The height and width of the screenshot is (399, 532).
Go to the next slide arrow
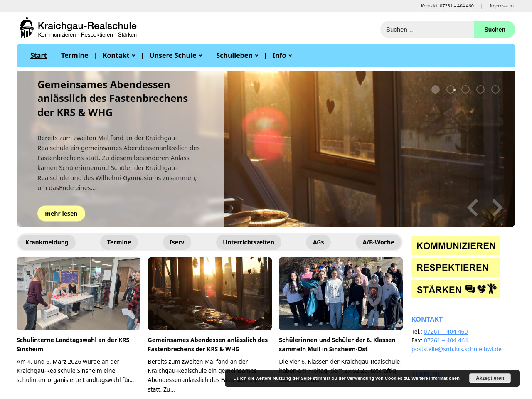pyautogui.click(x=497, y=207)
